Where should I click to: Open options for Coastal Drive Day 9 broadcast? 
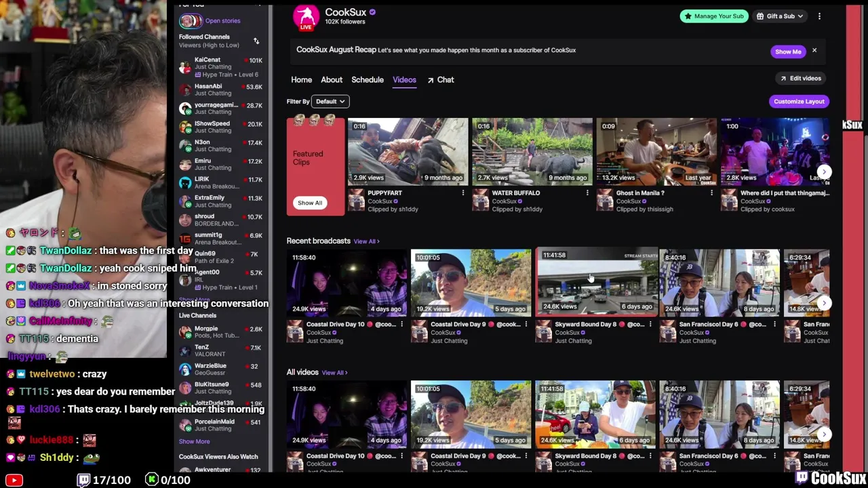coord(526,325)
